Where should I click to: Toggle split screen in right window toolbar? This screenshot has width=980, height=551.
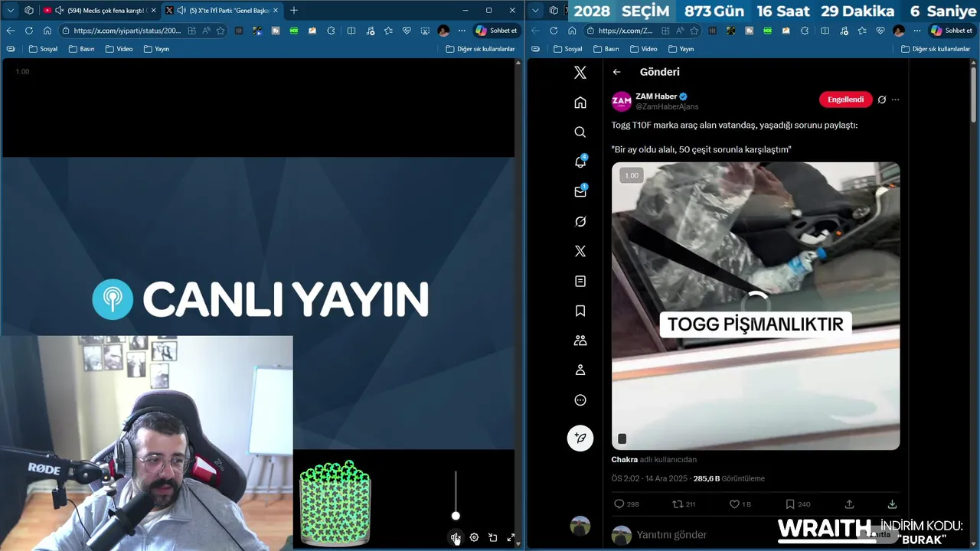click(825, 31)
